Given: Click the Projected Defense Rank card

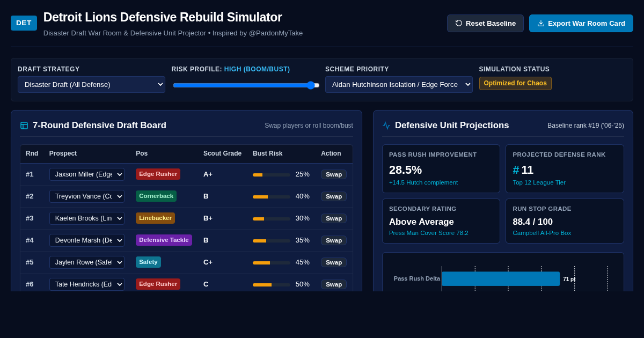Looking at the screenshot, I should pyautogui.click(x=565, y=168).
